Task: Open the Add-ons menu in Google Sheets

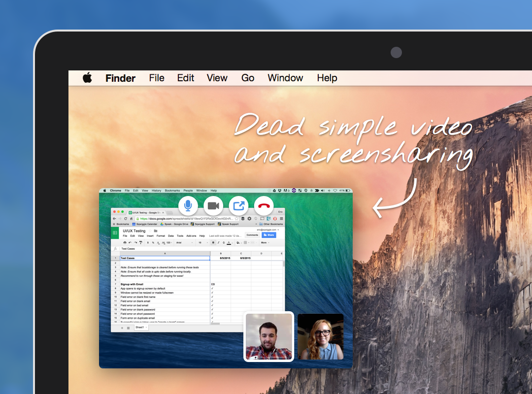Action: tap(191, 236)
